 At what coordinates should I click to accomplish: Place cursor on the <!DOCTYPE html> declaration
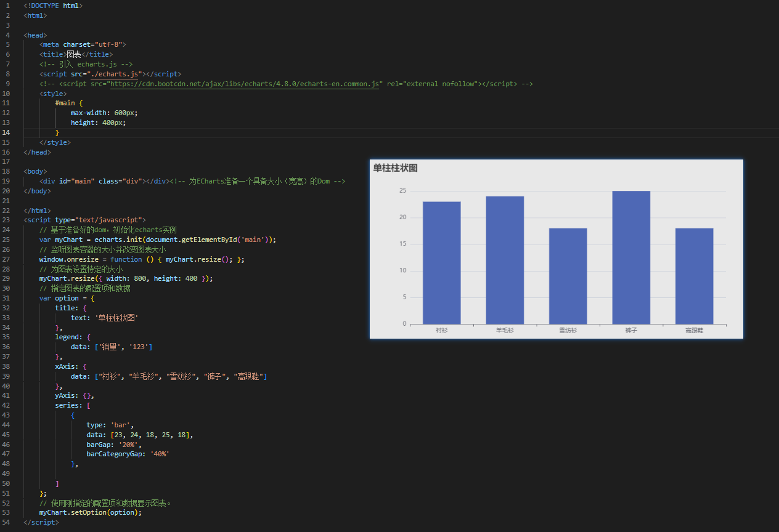[x=53, y=6]
